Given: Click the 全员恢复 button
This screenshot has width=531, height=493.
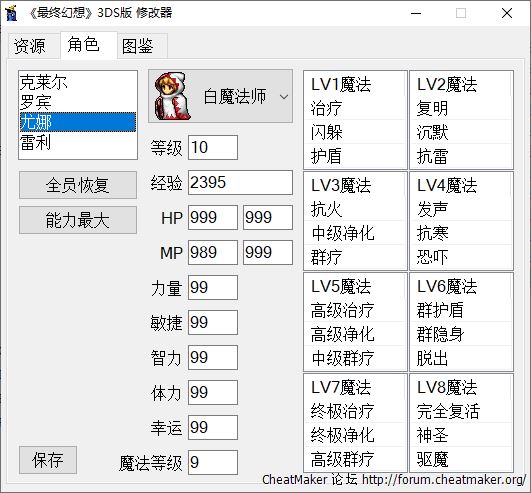Looking at the screenshot, I should pyautogui.click(x=78, y=185).
